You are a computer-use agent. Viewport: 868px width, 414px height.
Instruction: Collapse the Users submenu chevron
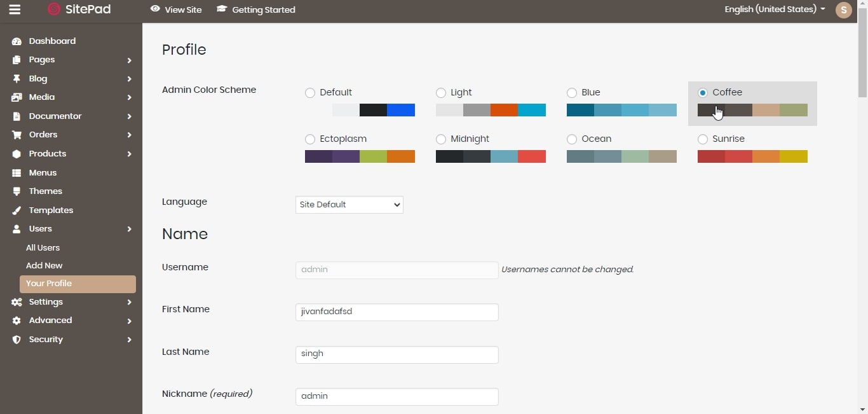(129, 229)
